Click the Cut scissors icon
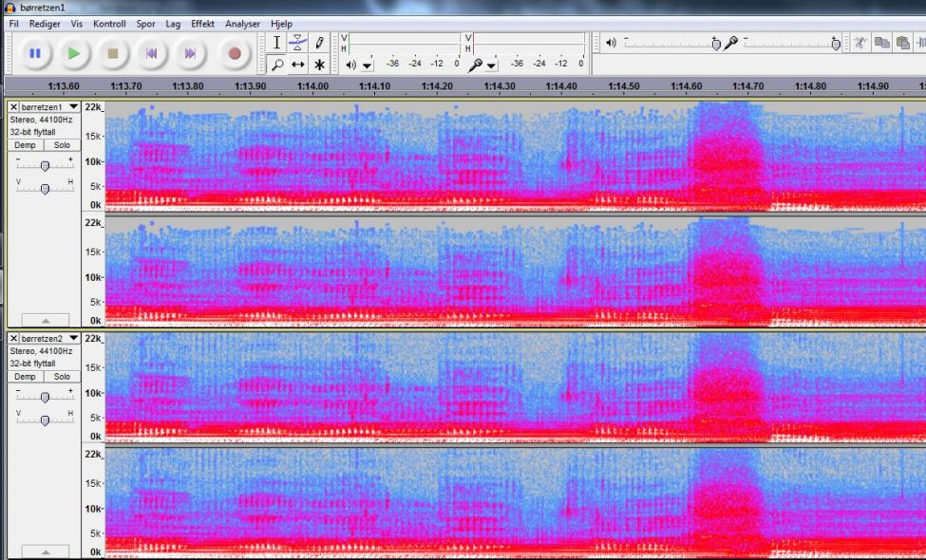The height and width of the screenshot is (560, 926). point(860,43)
